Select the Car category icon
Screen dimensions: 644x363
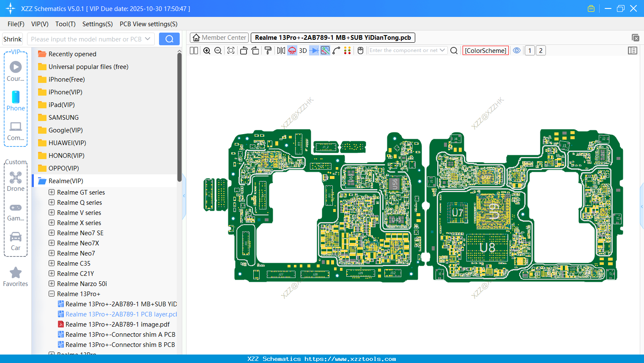click(x=16, y=241)
